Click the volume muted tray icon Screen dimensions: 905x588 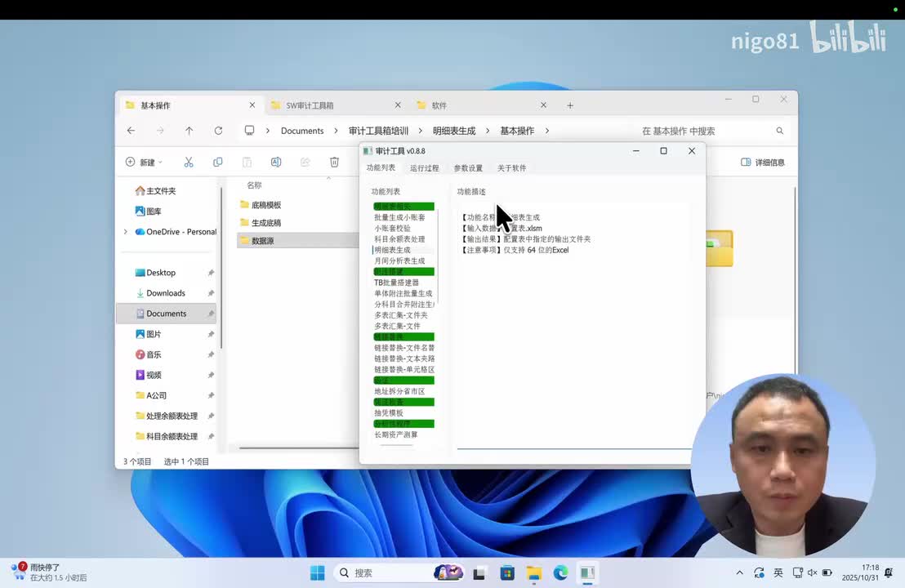tap(812, 573)
